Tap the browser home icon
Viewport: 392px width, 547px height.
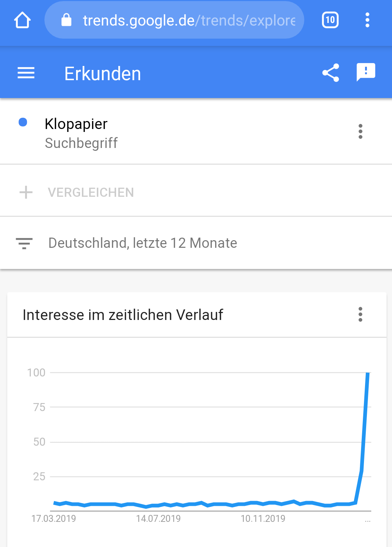22,20
